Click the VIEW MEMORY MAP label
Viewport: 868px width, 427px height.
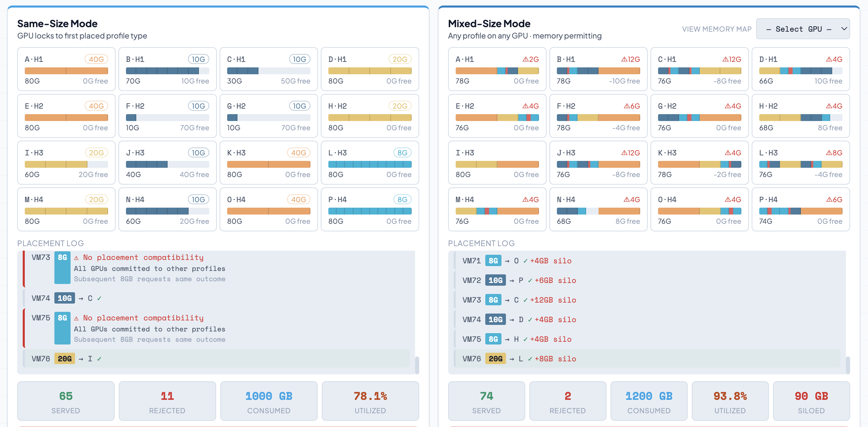coord(717,29)
